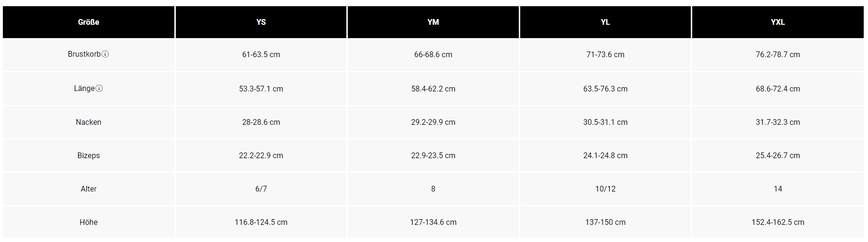
Task: Select the 25.4-26.7 cm biceps cell
Action: (x=777, y=156)
